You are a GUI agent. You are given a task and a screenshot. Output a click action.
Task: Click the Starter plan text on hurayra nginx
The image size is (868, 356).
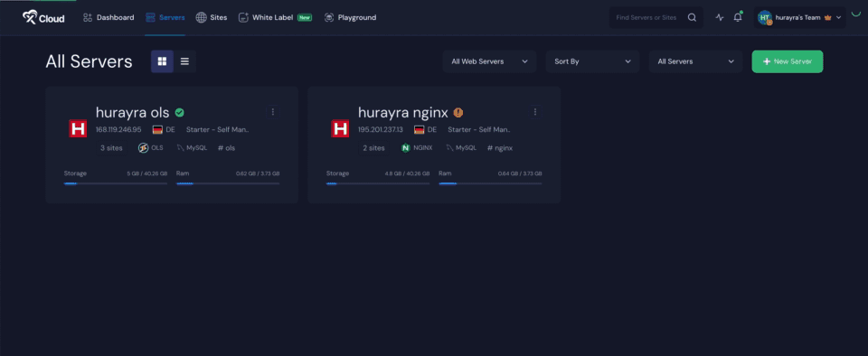tap(479, 130)
